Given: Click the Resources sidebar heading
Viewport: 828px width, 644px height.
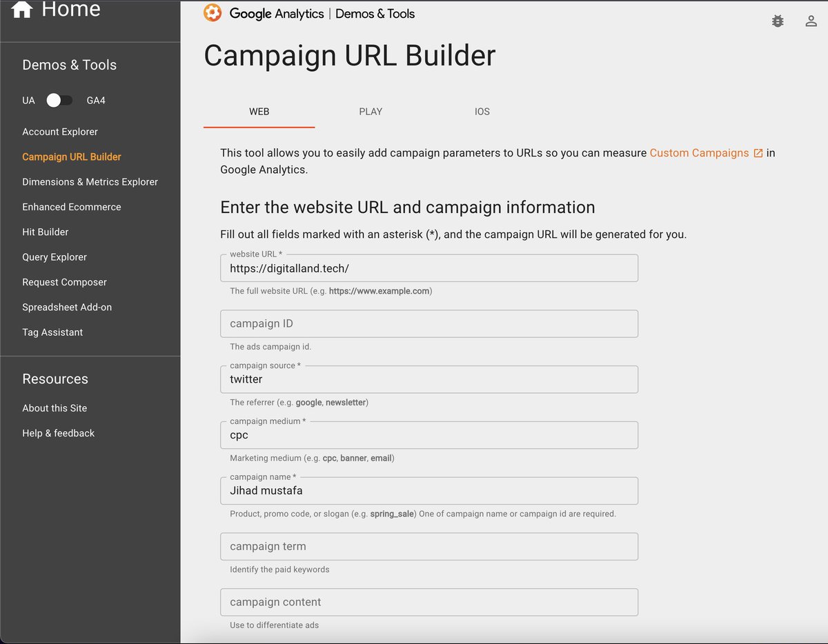Looking at the screenshot, I should pos(55,379).
